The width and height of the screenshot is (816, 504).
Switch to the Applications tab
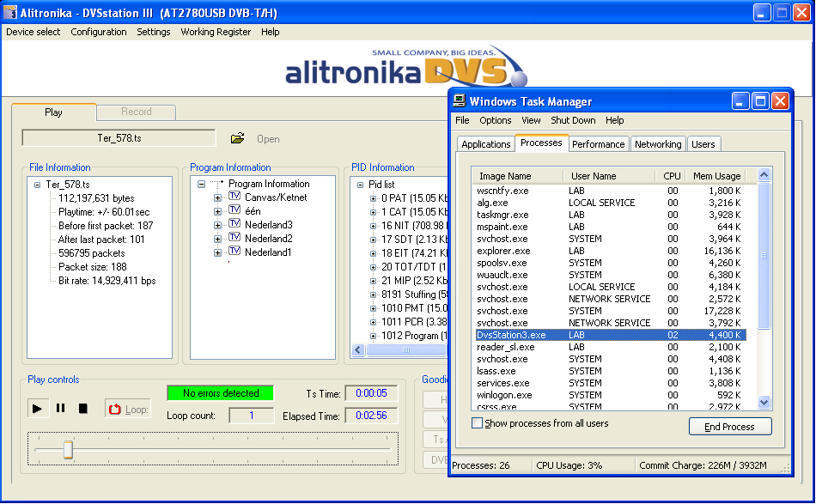click(x=486, y=144)
